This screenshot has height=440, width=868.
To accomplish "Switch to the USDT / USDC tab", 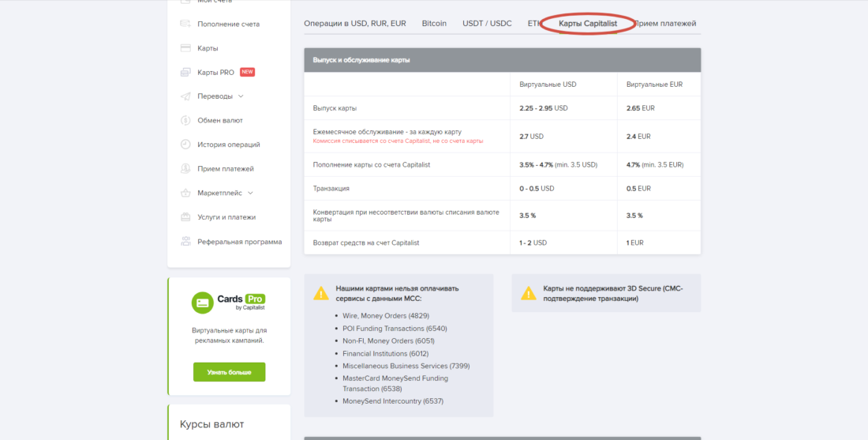I will [x=487, y=23].
